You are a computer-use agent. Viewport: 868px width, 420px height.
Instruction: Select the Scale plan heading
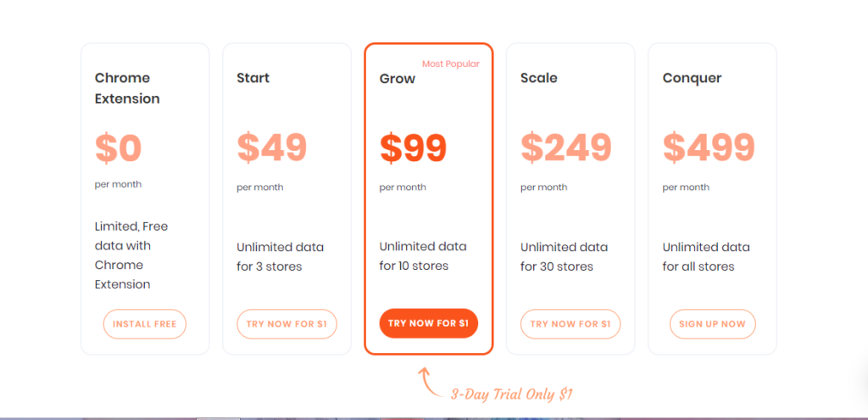point(538,78)
